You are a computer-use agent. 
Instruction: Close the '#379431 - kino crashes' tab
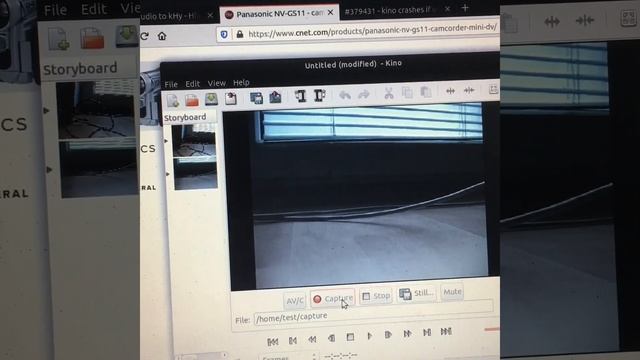447,9
